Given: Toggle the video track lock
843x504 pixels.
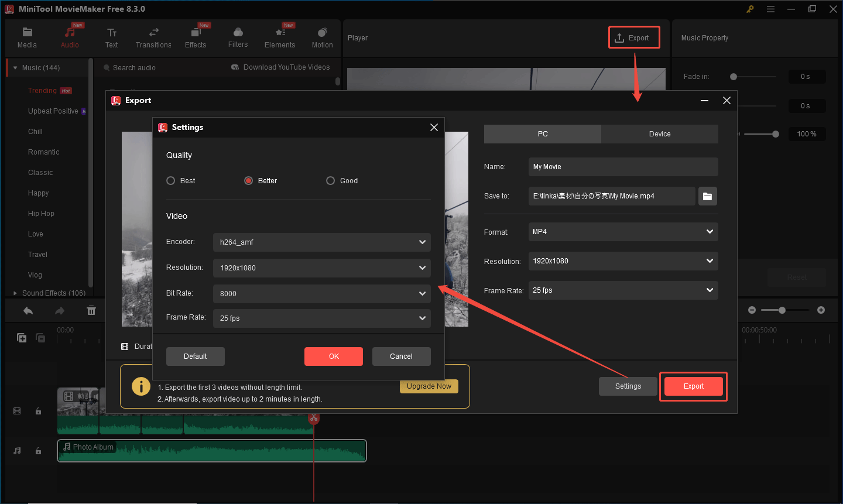Looking at the screenshot, I should [x=38, y=412].
